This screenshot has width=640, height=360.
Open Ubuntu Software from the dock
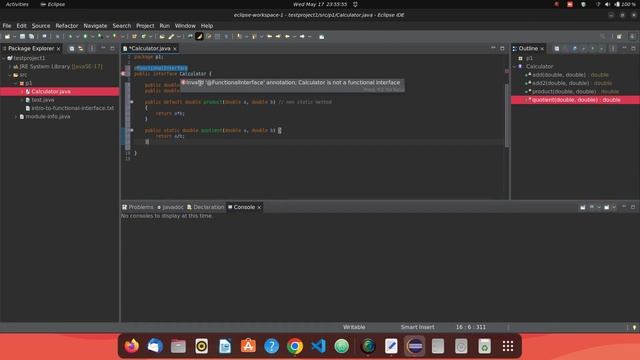click(x=248, y=347)
